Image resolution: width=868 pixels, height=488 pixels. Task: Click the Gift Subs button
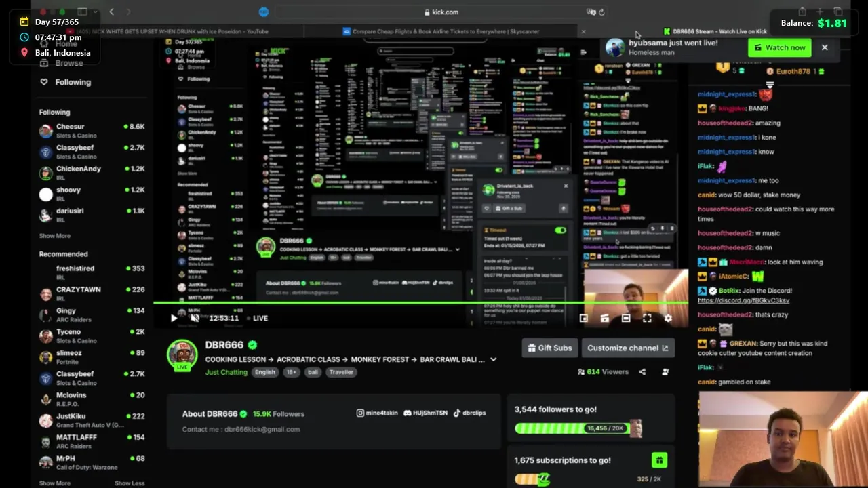(x=549, y=348)
